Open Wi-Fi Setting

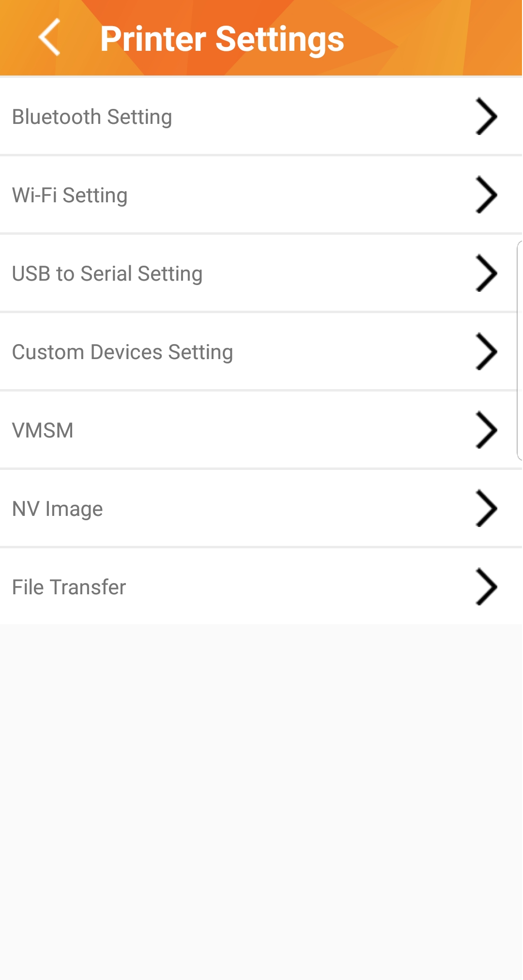pos(70,196)
